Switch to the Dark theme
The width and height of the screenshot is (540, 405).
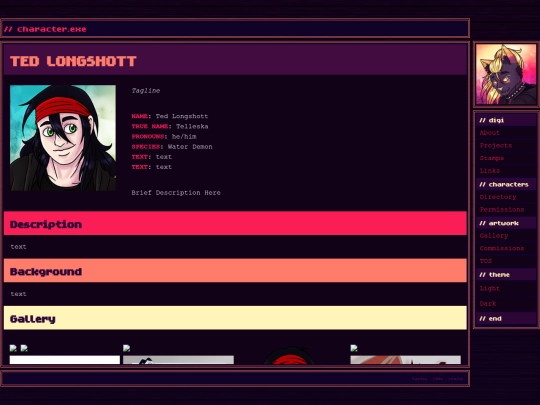pos(488,303)
